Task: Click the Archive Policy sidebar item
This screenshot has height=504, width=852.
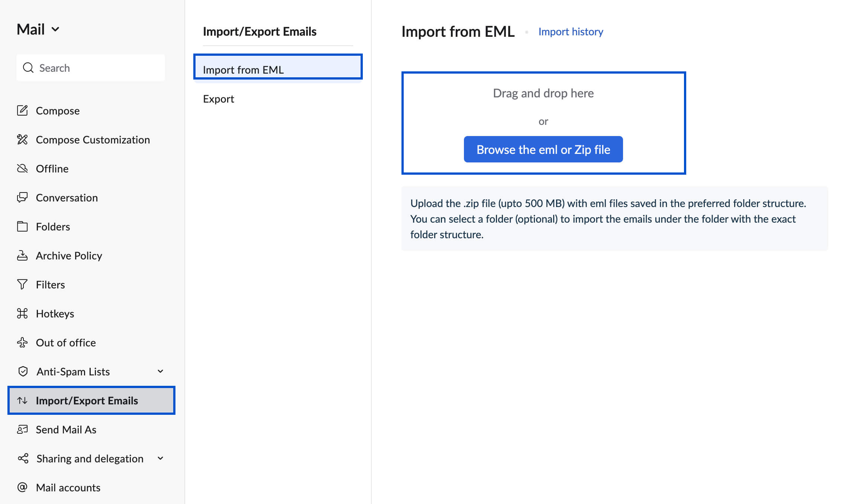Action: pos(69,256)
